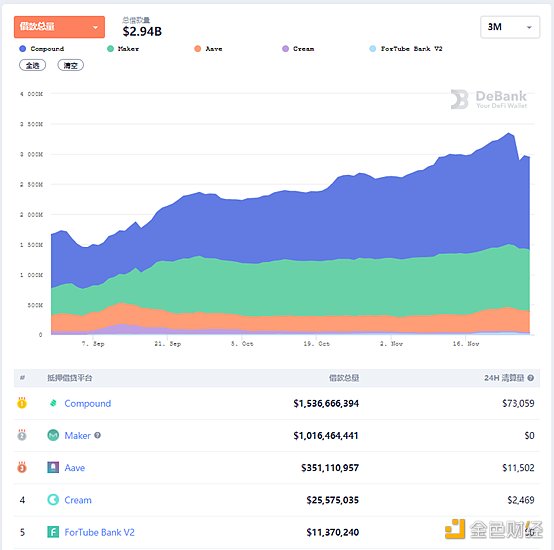Click the ForTube Bank V2 logo icon
The height and width of the screenshot is (550, 554).
pyautogui.click(x=53, y=532)
